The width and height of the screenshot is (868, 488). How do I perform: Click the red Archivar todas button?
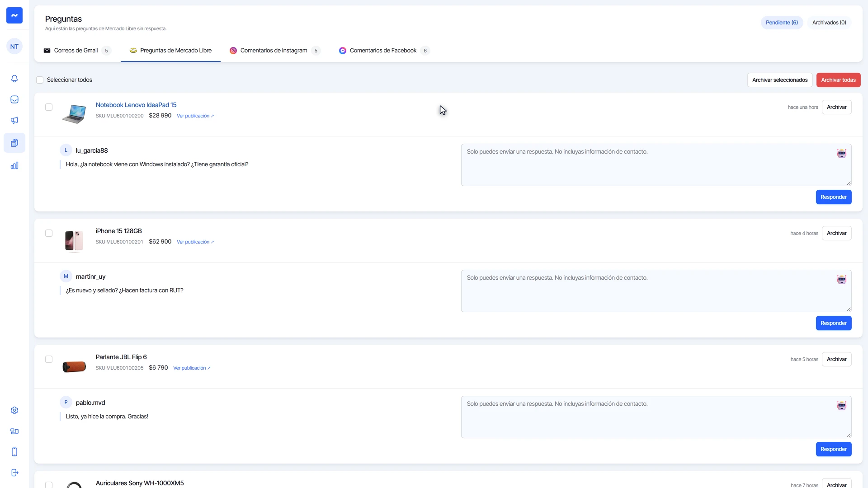838,80
